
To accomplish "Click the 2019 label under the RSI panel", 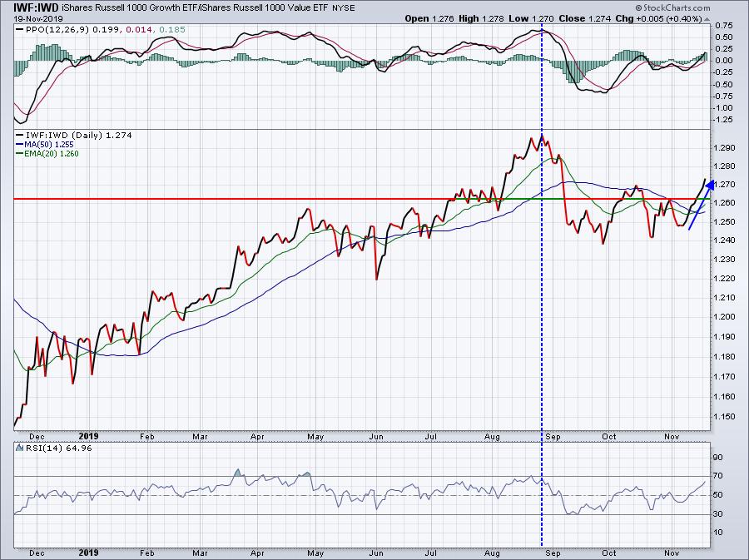I will pos(88,553).
